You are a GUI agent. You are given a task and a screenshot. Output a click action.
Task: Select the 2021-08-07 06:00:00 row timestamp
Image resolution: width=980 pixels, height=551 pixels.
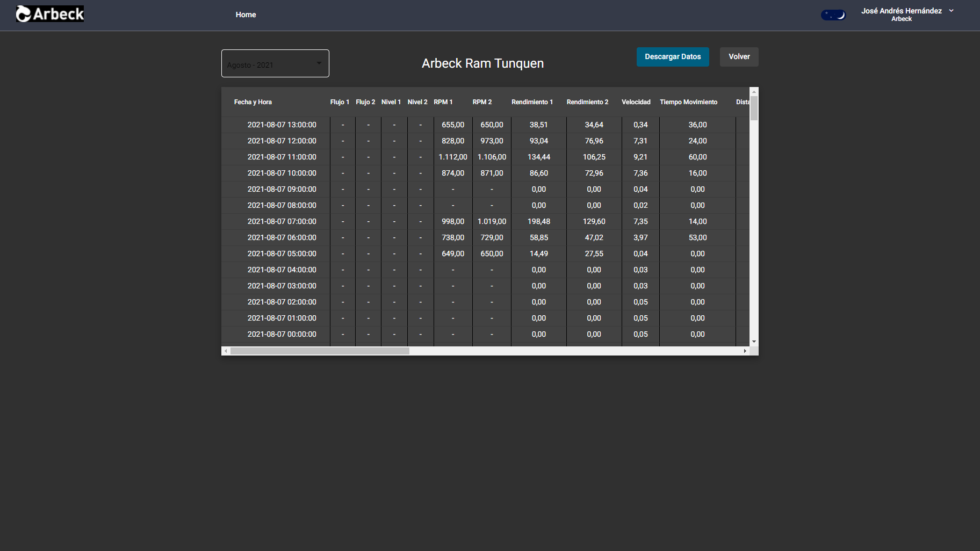[x=282, y=237]
